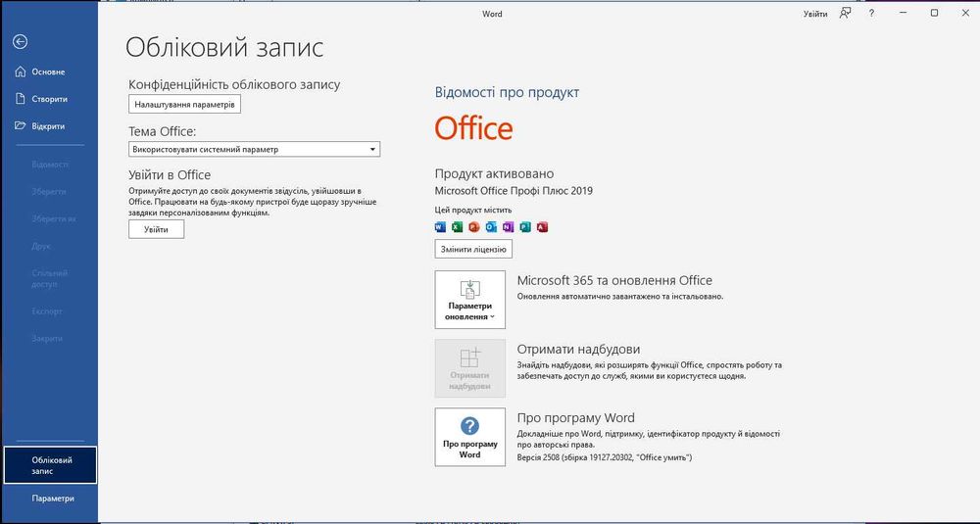This screenshot has width=980, height=524.
Task: Go to Параметри in the sidebar
Action: (49, 499)
